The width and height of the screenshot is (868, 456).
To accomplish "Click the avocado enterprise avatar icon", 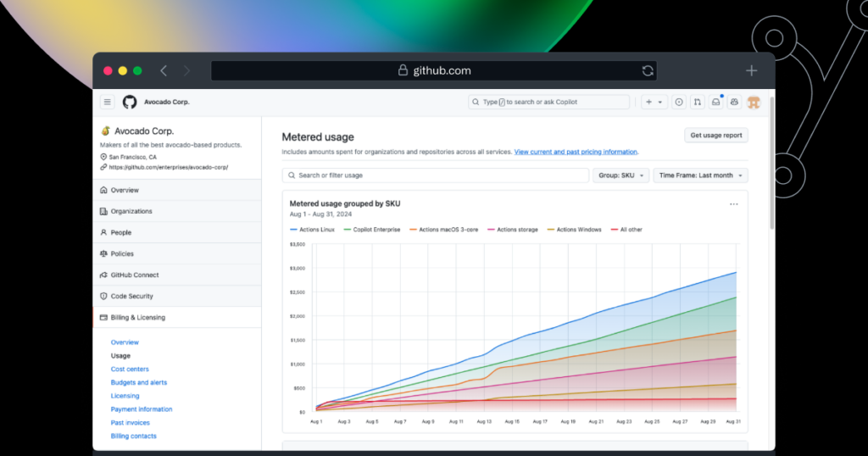I will tap(105, 131).
